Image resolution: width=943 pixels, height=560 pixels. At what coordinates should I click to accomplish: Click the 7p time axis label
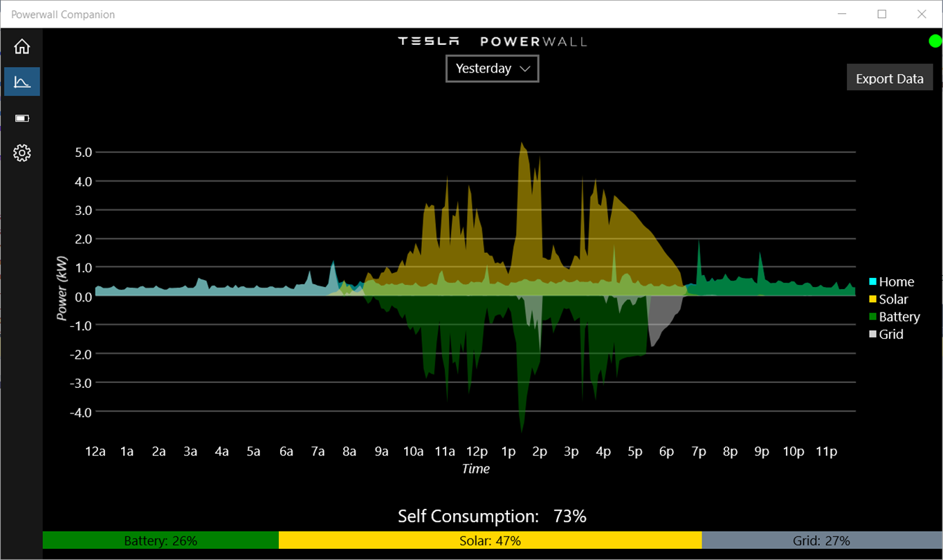coord(698,451)
